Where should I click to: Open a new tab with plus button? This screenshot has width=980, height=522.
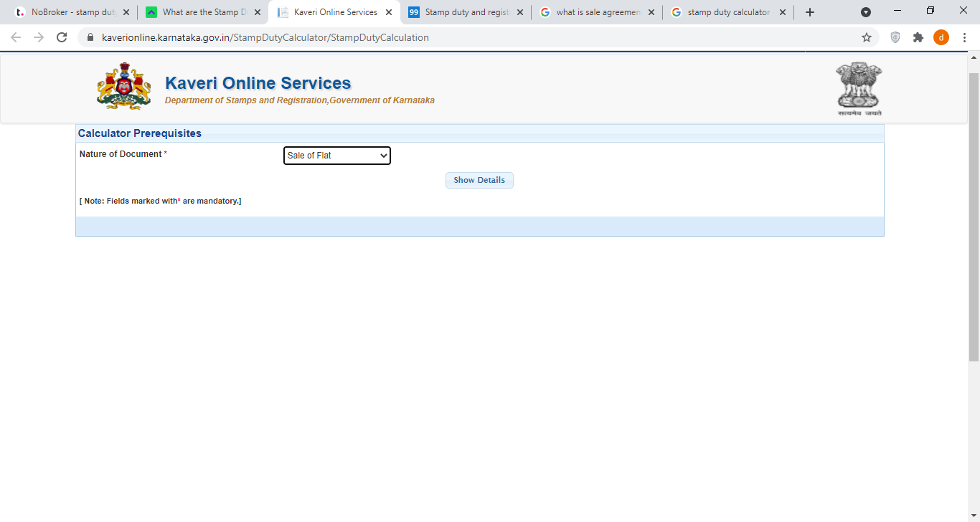click(x=810, y=12)
